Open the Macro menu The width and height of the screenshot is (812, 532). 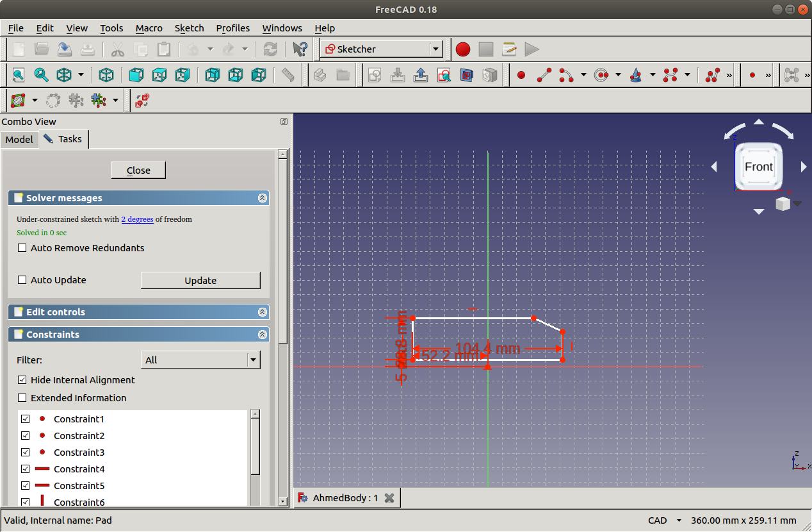pyautogui.click(x=149, y=28)
